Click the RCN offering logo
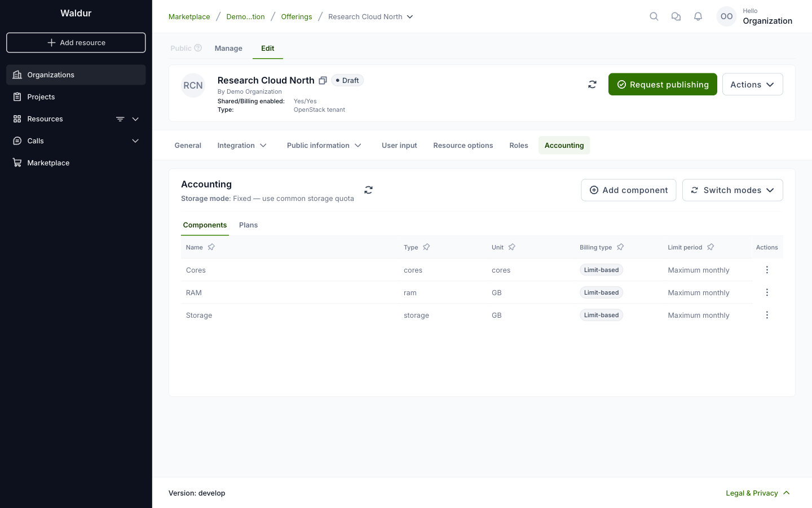This screenshot has width=812, height=508. pyautogui.click(x=193, y=86)
